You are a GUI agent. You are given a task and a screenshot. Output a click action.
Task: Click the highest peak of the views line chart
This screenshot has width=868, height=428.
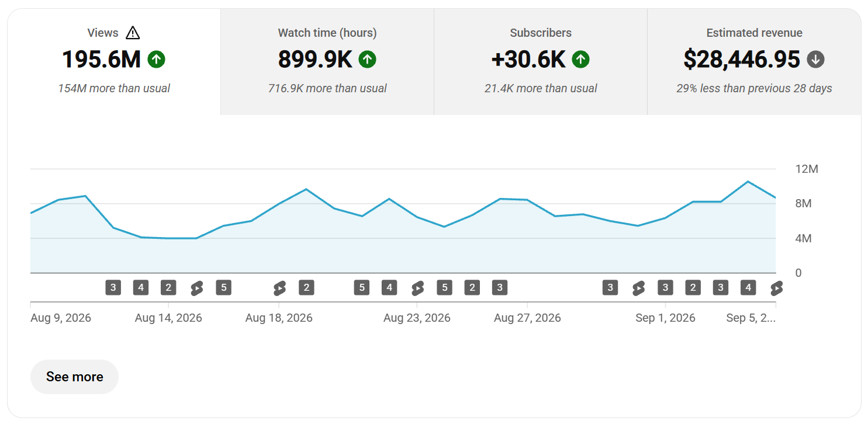(x=748, y=182)
